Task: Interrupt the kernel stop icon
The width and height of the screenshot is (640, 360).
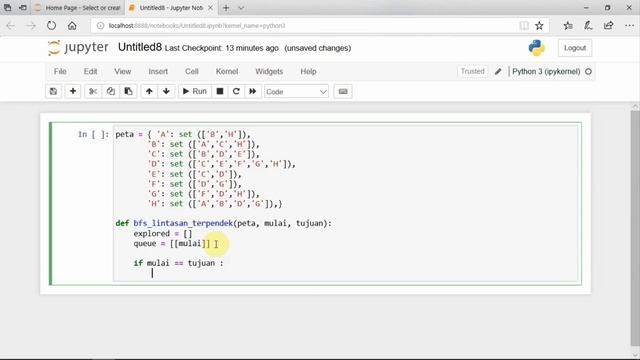Action: coord(220,91)
